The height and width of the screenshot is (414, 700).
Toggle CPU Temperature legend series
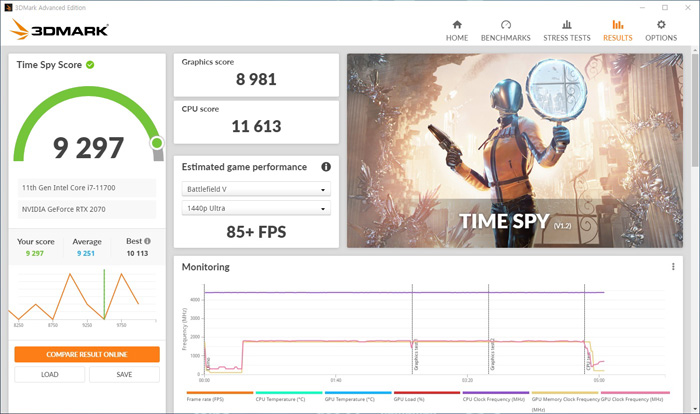288,397
